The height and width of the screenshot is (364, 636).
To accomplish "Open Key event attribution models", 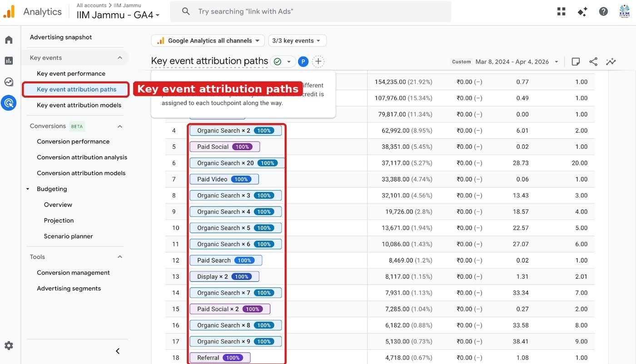I will pyautogui.click(x=79, y=105).
